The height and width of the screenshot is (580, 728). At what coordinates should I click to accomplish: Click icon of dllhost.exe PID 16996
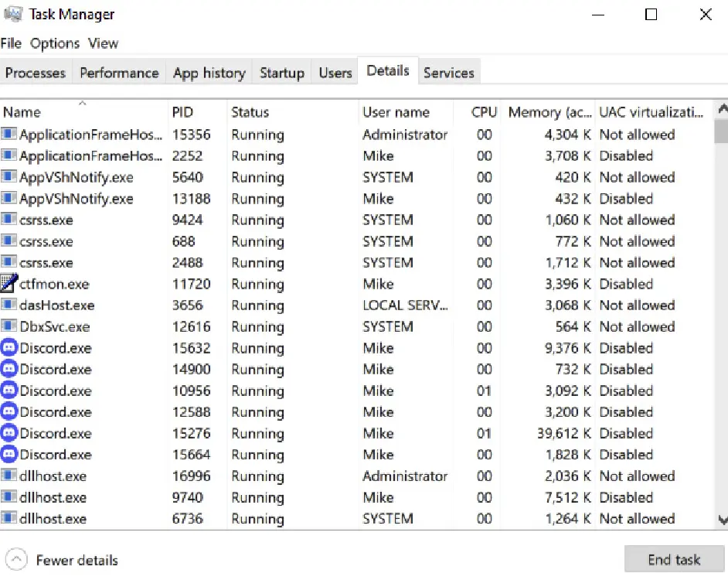[9, 476]
